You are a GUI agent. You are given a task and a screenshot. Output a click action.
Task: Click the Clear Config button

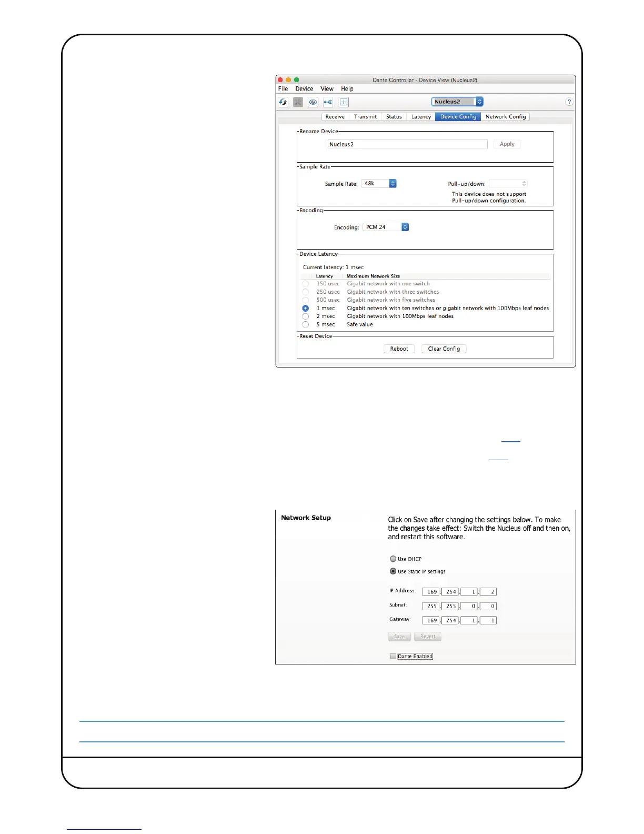click(x=444, y=349)
